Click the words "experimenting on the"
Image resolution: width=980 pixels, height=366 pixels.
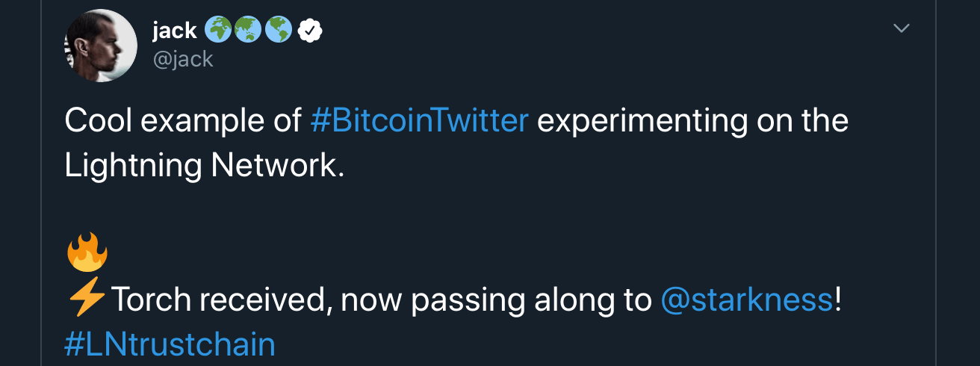(692, 121)
